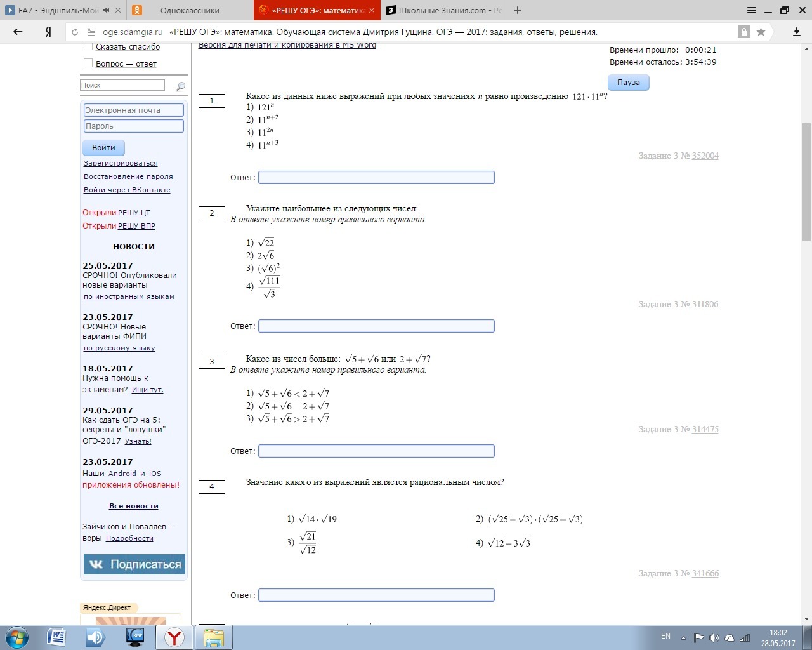Reload the page with the refresh icon

(x=75, y=32)
